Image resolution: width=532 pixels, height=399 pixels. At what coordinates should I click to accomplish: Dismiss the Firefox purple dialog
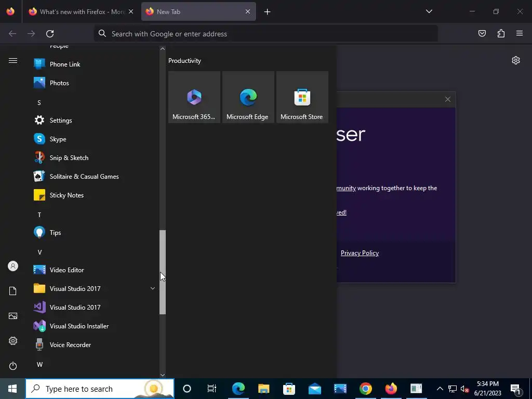(448, 99)
